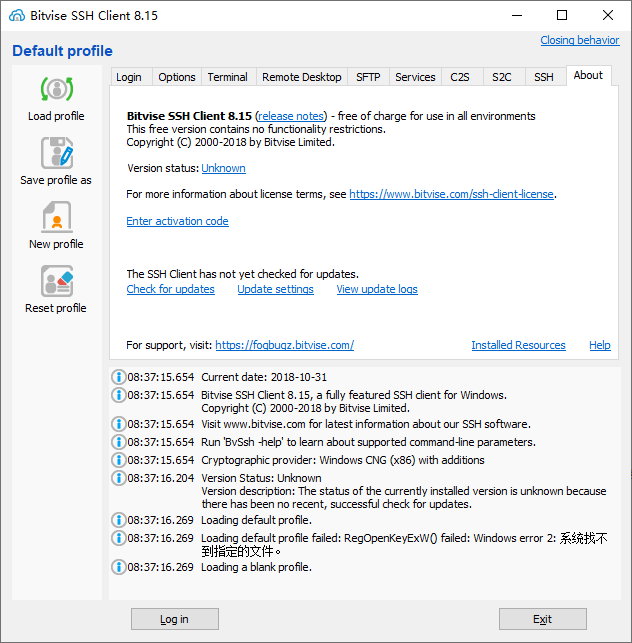
Task: Click the Save profile as icon
Action: click(x=57, y=153)
